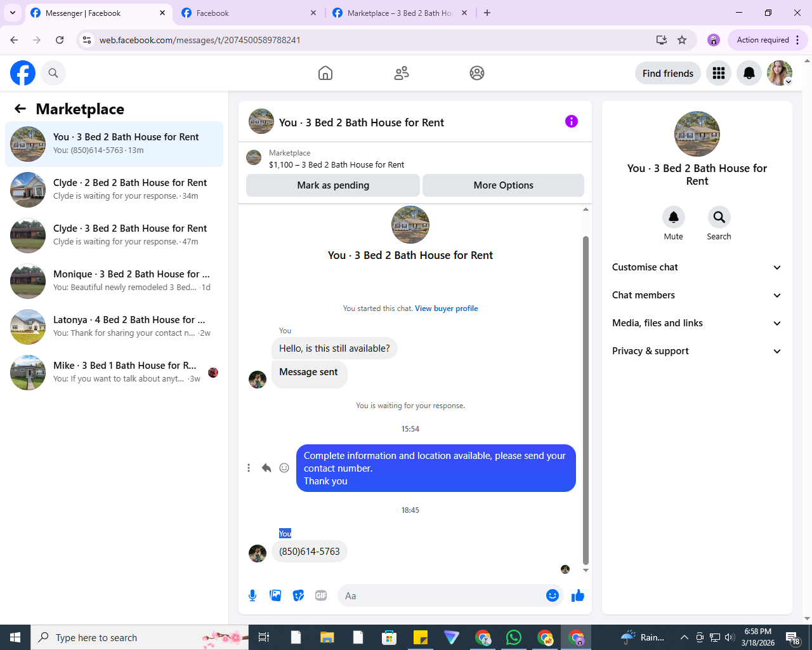
Task: Open Mike 3 Bed 1 Bath conversation
Action: (114, 373)
